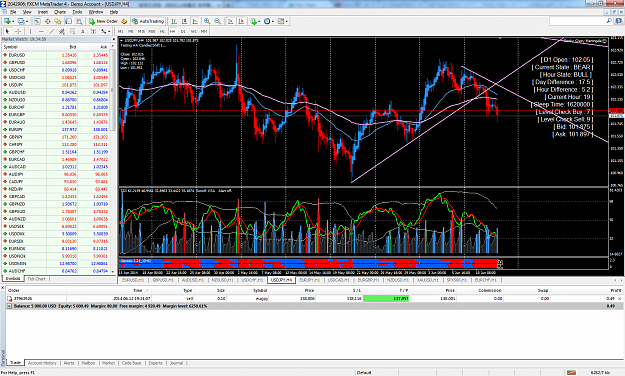Zoom in on the chart
The width and height of the screenshot is (625, 376).
(207, 21)
